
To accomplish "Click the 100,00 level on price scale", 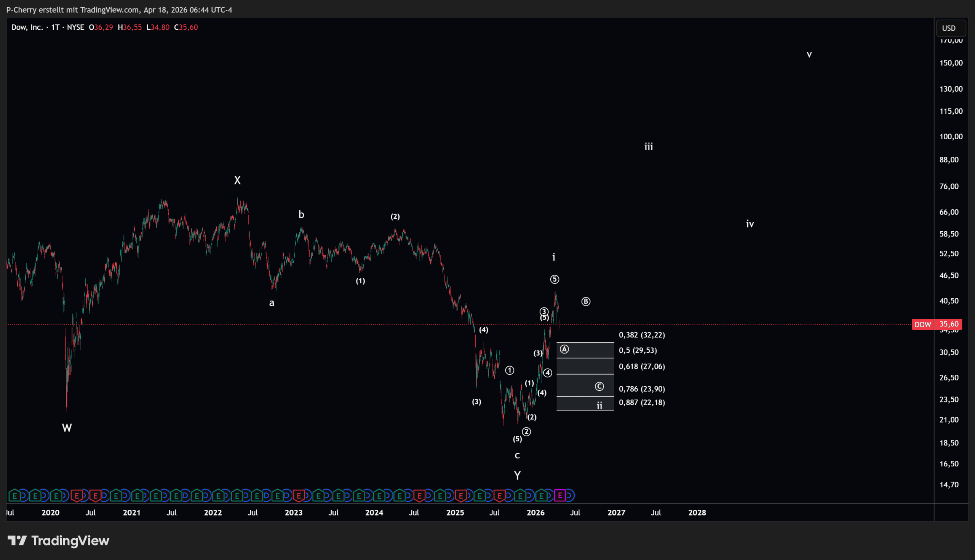I will pyautogui.click(x=951, y=137).
